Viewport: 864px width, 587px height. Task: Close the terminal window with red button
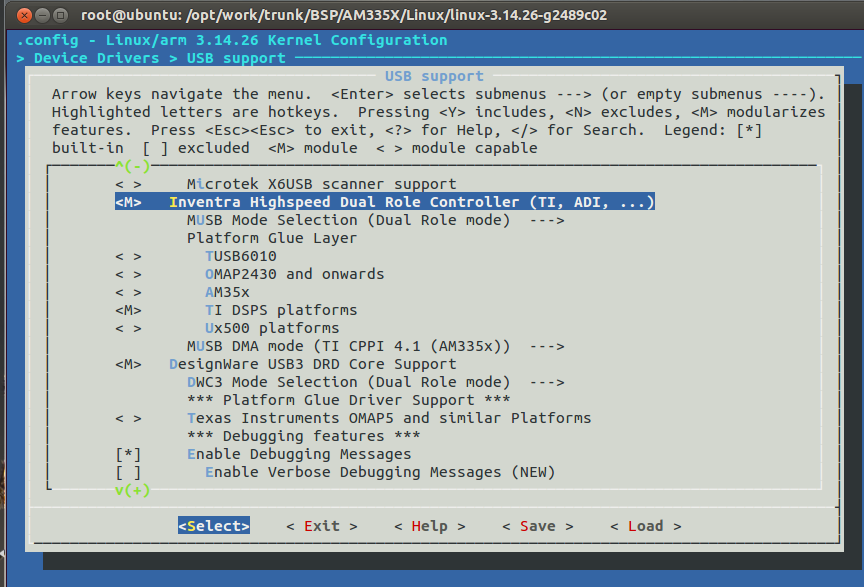tap(24, 15)
